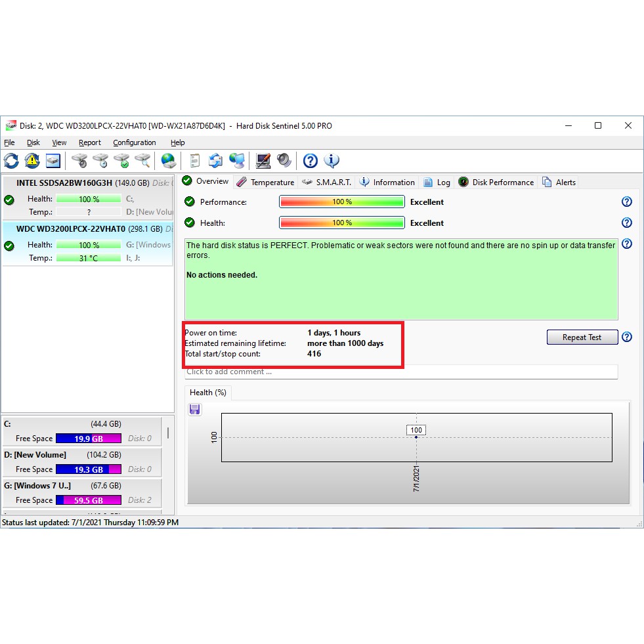Click the refresh disk status toolbar icon
The width and height of the screenshot is (644, 644).
(x=11, y=161)
